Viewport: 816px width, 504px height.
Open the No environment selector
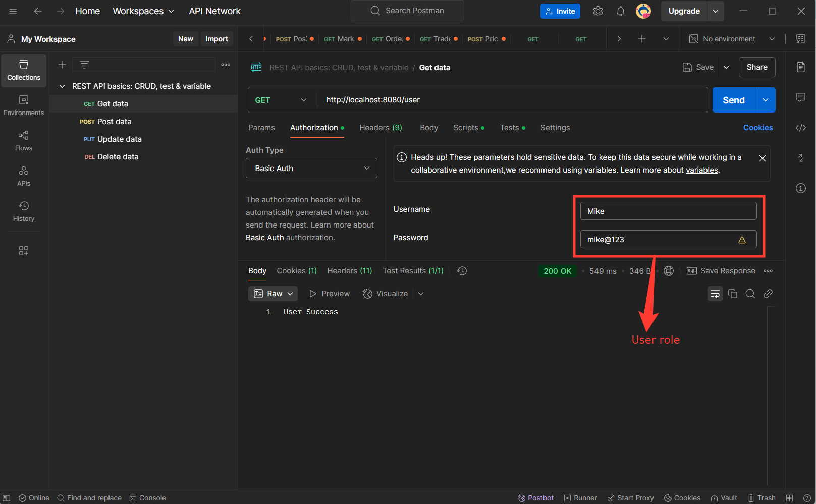[732, 39]
